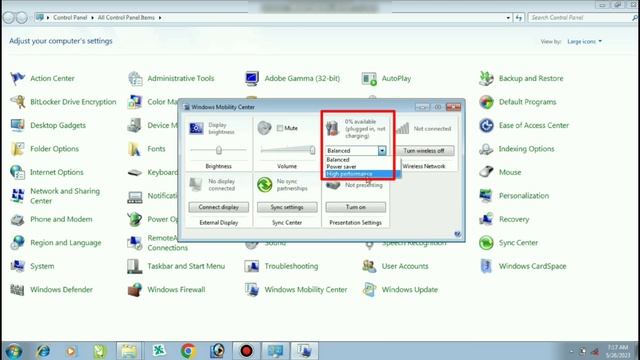640x360 pixels.
Task: Click the Turn wireless off button
Action: click(424, 151)
